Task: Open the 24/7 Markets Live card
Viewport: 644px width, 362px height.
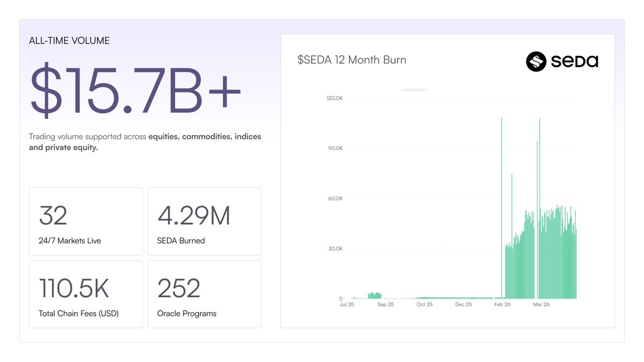Action: click(x=86, y=221)
